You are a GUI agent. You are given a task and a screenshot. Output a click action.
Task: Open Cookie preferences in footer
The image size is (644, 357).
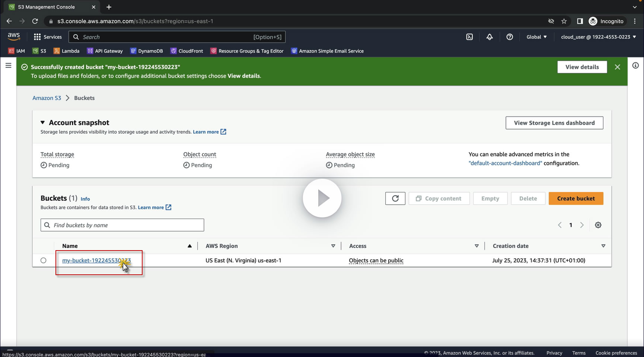[x=616, y=353]
